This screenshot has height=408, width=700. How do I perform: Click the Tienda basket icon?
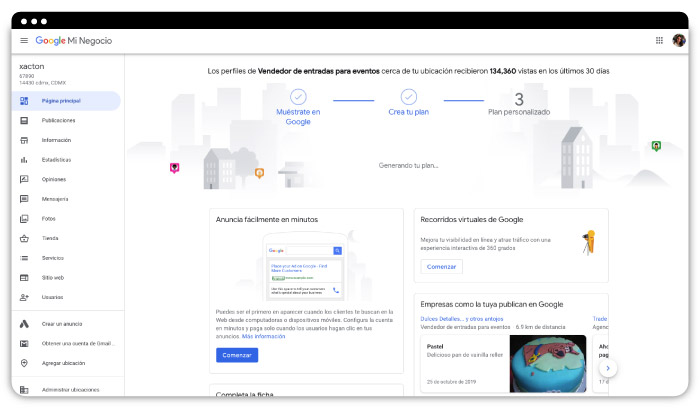(24, 238)
